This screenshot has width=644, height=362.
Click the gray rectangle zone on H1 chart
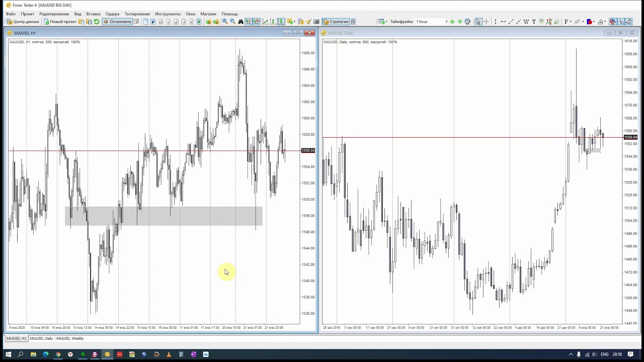click(164, 216)
